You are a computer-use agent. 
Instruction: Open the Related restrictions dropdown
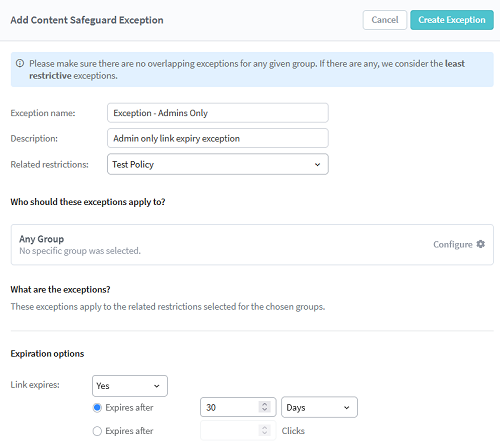(218, 164)
